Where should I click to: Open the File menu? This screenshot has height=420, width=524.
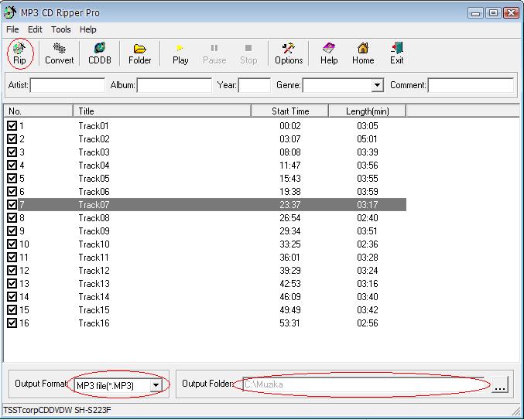click(12, 29)
